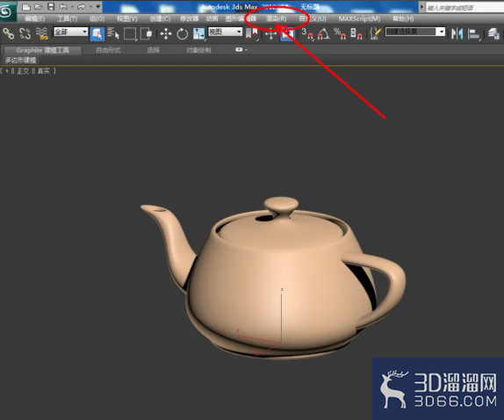Activate the Select and Rotate tool
The image size is (504, 420).
point(183,33)
